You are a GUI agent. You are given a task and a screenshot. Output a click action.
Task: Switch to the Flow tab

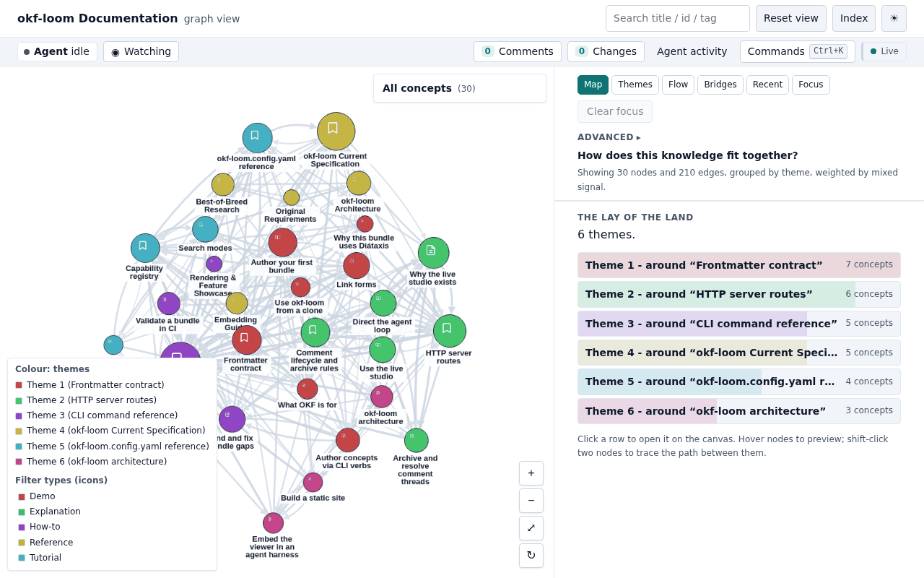pos(678,85)
